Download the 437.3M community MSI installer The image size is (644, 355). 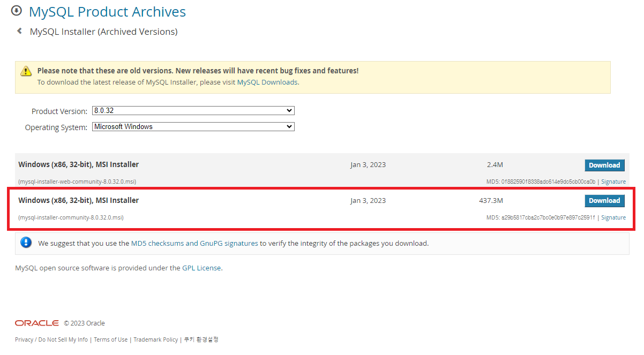tap(604, 201)
